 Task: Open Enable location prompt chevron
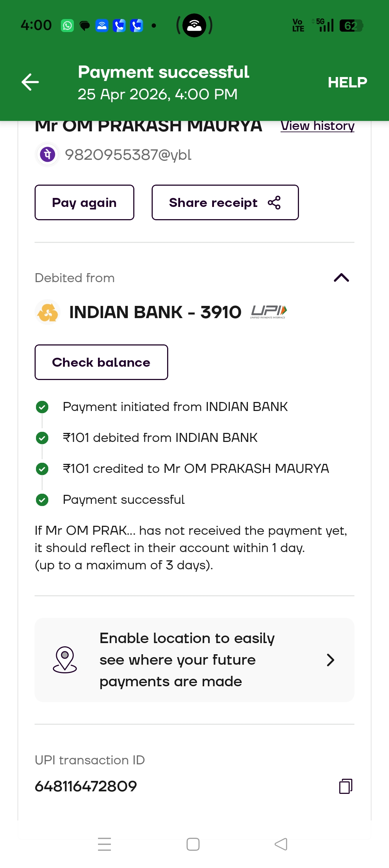point(330,660)
